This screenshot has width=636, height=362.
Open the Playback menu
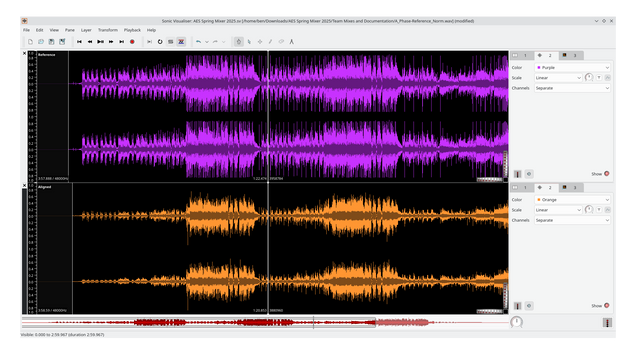(132, 30)
